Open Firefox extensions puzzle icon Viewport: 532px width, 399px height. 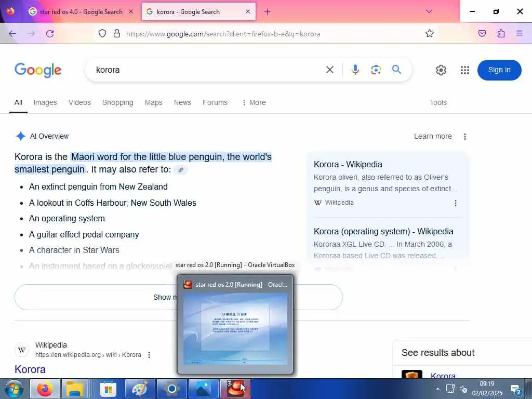coord(501,33)
